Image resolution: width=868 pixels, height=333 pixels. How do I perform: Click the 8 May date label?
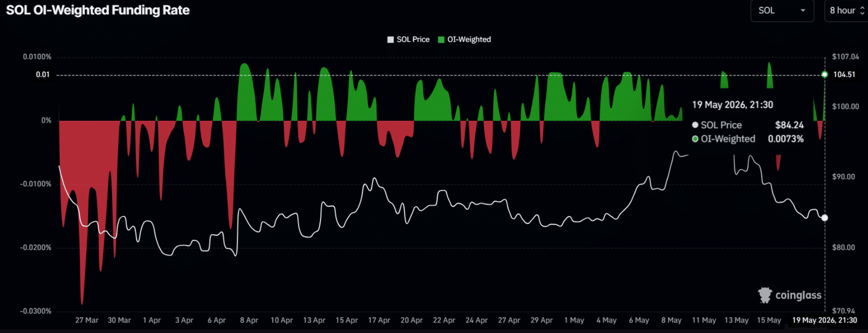[672, 320]
